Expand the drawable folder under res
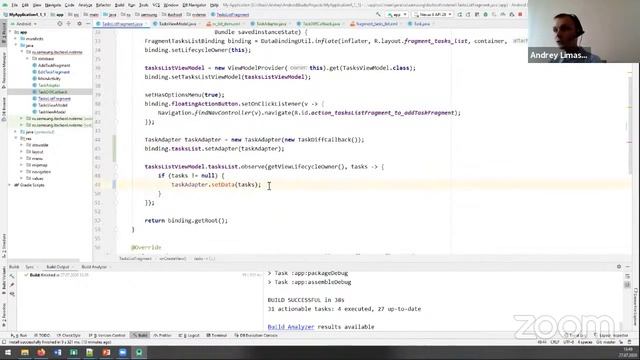 pos(22,145)
